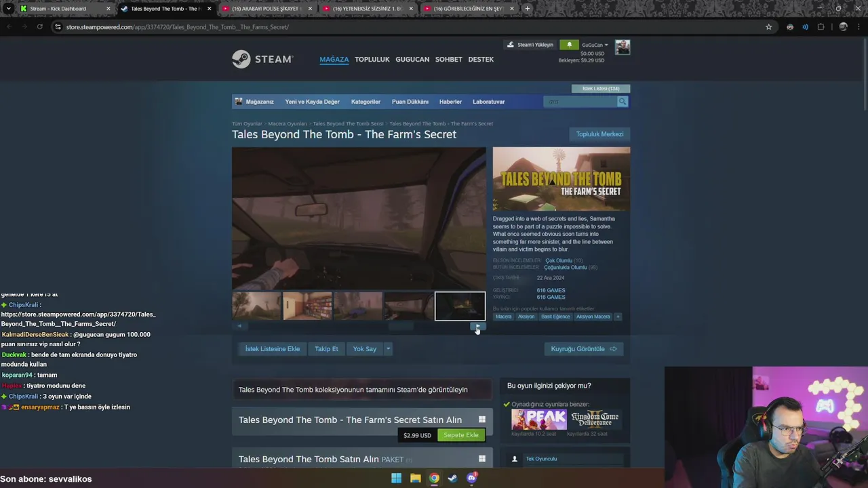Go to the TOPLULUK header tab
868x488 pixels.
[x=372, y=60]
